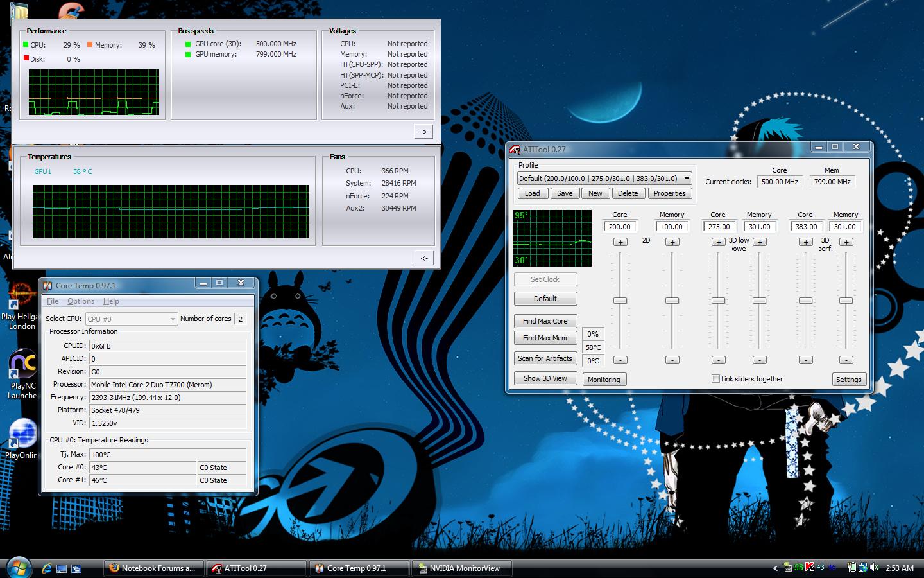The width and height of the screenshot is (924, 578).
Task: Open ATITool Monitoring button
Action: click(x=604, y=380)
